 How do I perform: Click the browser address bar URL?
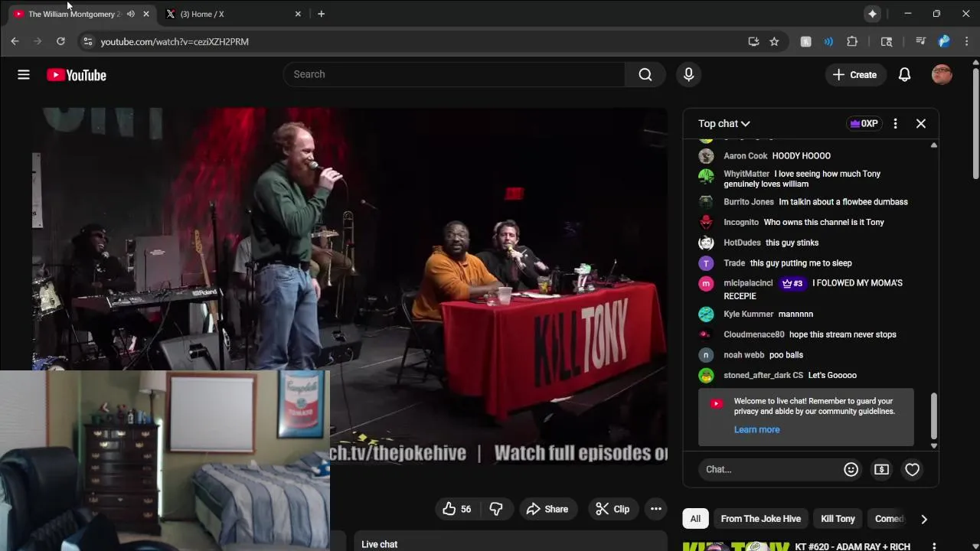pyautogui.click(x=175, y=41)
